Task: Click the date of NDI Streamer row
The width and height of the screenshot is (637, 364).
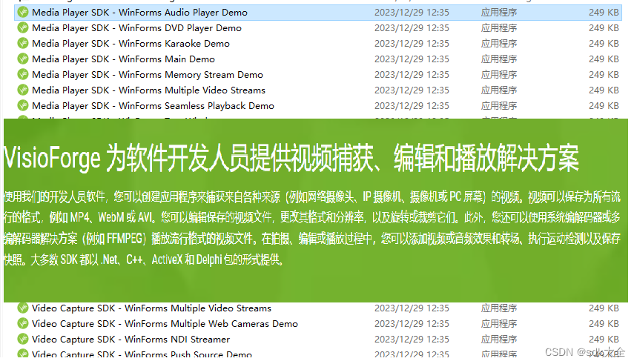Action: 412,340
